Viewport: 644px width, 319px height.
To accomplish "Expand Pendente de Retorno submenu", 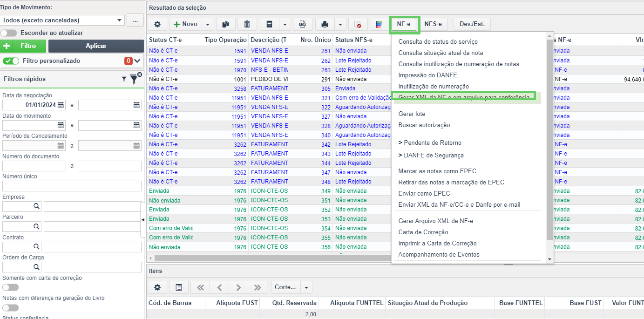I will [430, 143].
